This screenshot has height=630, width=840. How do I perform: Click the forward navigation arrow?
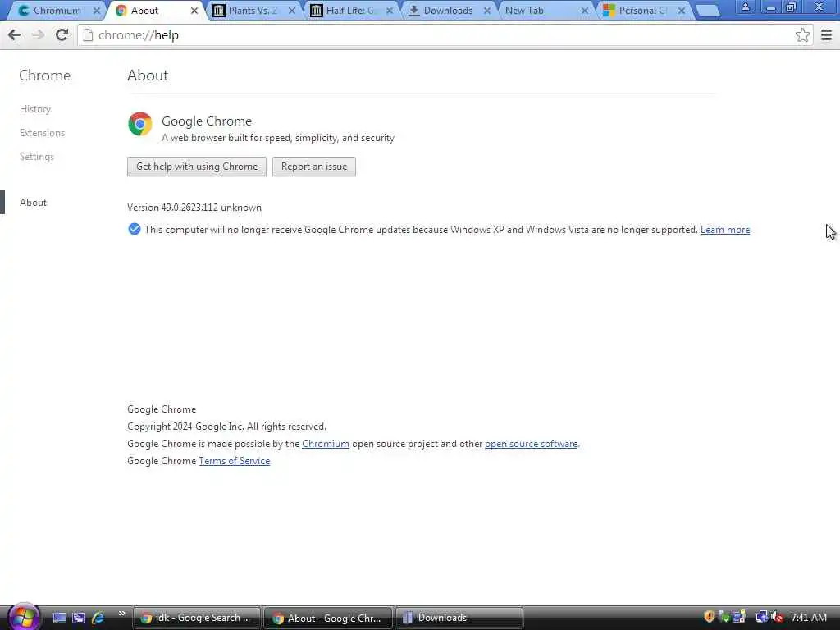[38, 35]
